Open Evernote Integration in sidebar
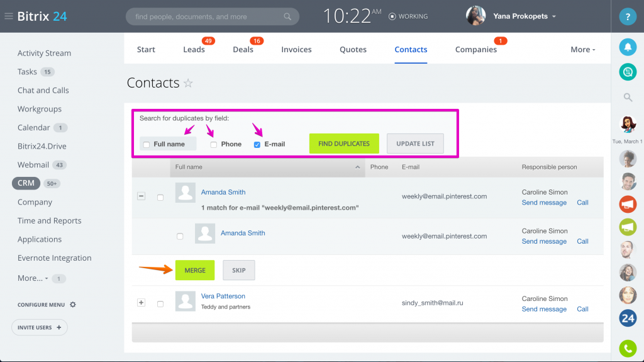 point(55,258)
